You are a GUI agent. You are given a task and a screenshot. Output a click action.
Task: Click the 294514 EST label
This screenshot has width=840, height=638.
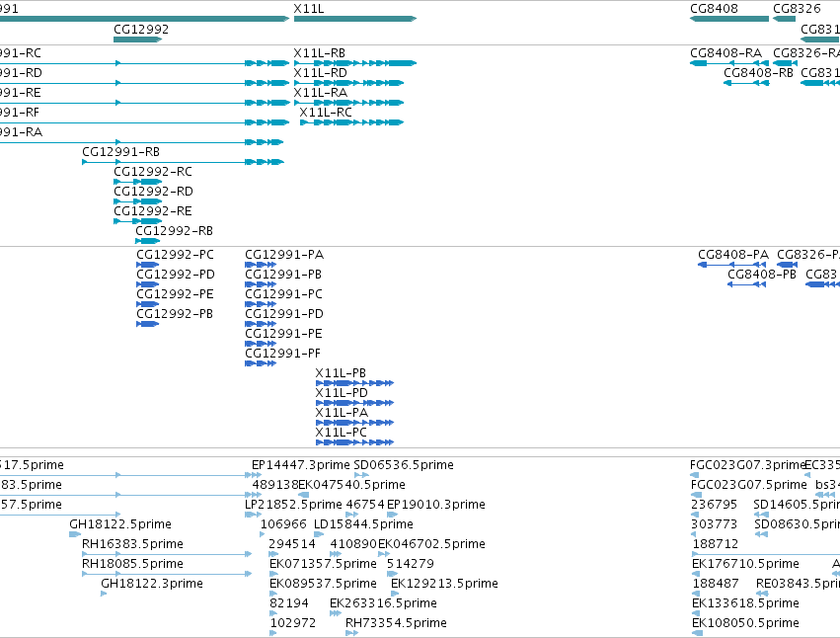pyautogui.click(x=292, y=545)
